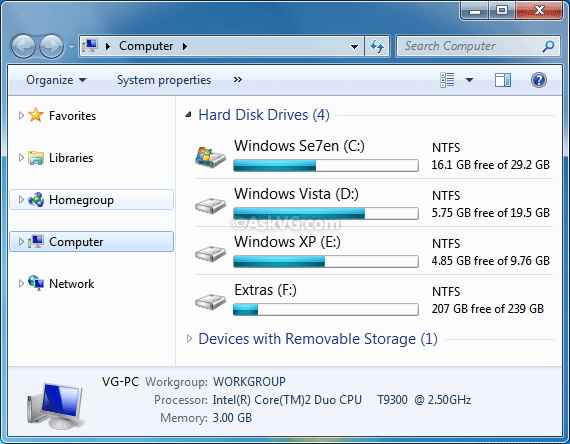Go forward with the Forward arrow button
Viewport: 570px width, 444px height.
pos(51,47)
